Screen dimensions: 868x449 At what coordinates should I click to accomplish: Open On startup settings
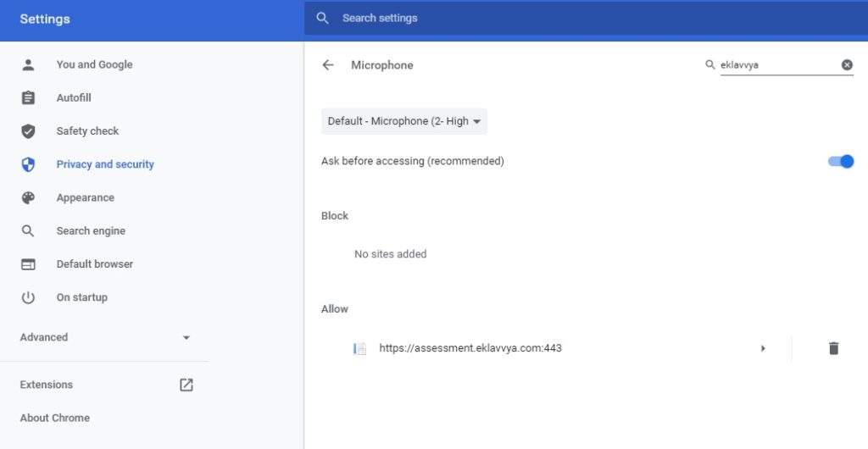tap(82, 297)
